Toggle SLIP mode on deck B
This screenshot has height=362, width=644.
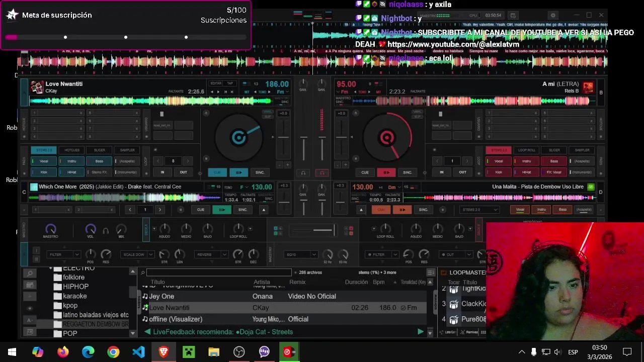(x=417, y=116)
